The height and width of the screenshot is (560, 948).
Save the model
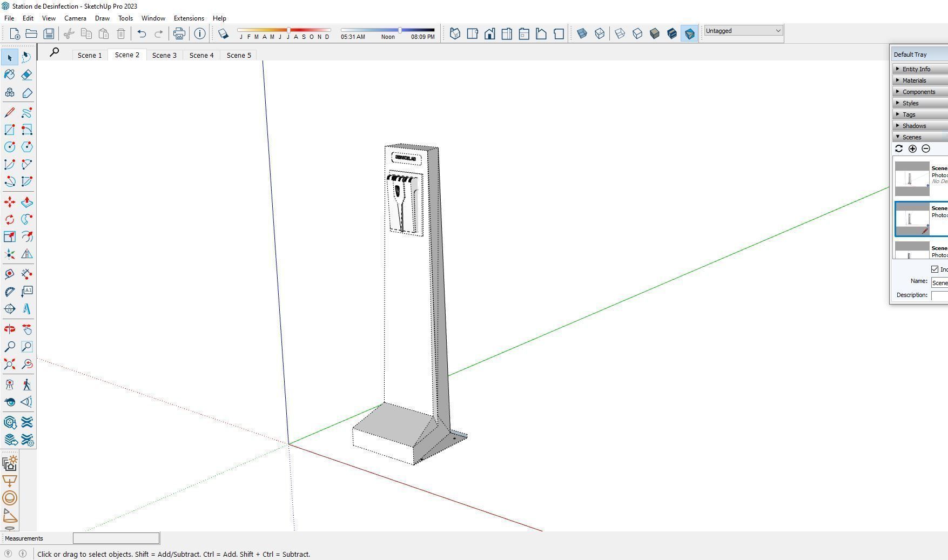(49, 34)
